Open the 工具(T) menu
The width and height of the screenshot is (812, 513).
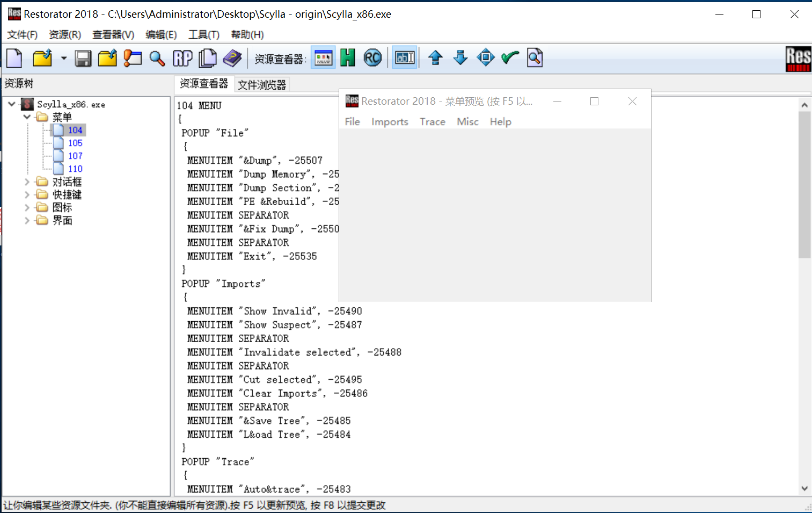click(204, 35)
